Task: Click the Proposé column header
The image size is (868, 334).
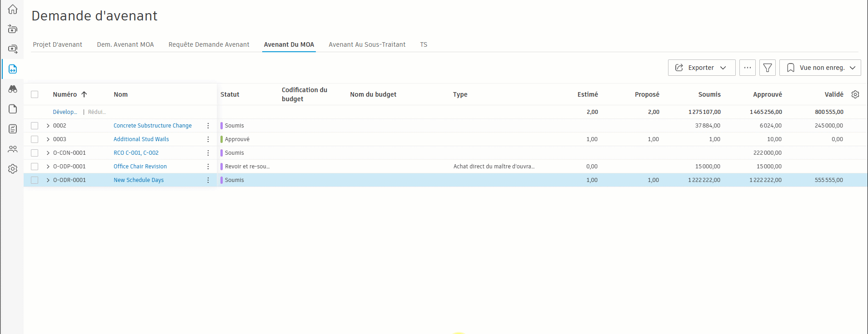Action: click(647, 94)
